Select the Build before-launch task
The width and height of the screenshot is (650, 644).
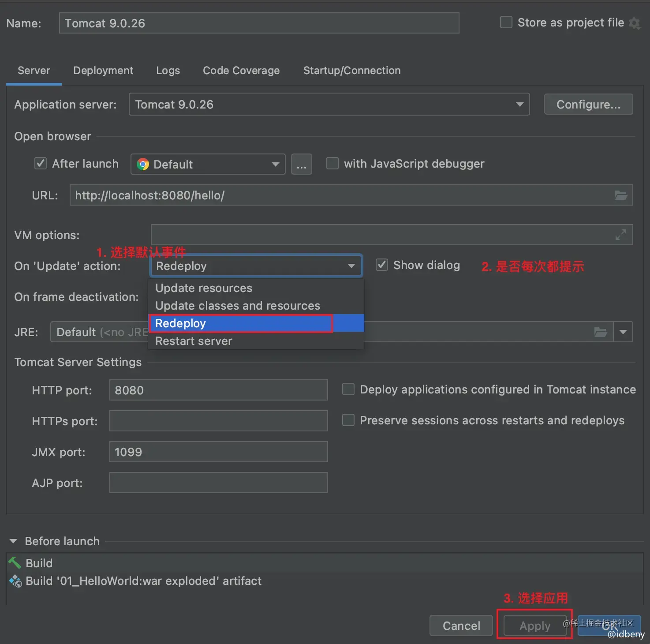click(325, 563)
